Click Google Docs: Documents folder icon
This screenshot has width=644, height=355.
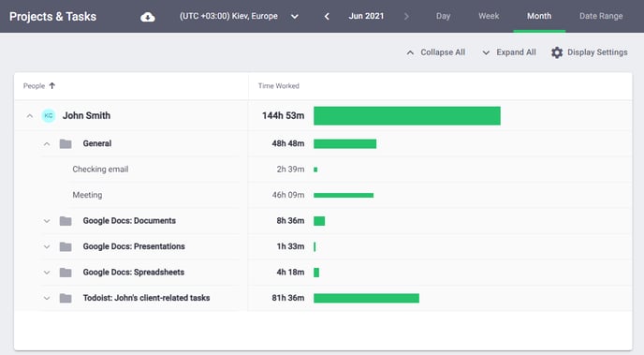66,221
